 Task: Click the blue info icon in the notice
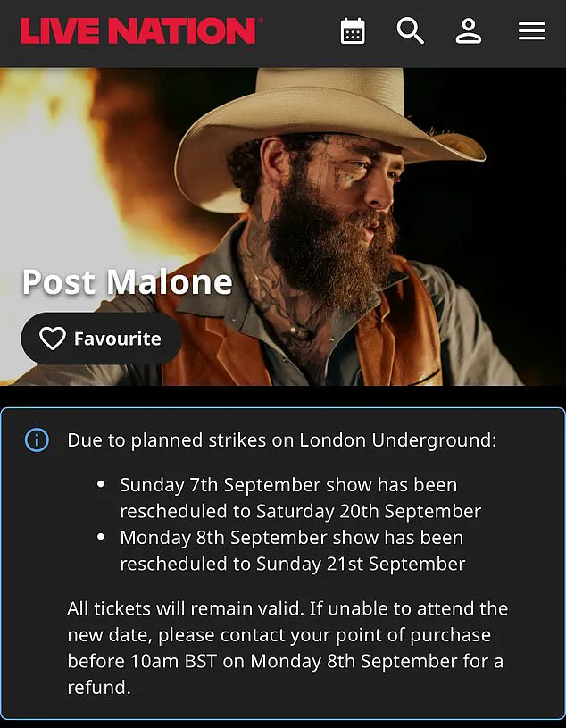pyautogui.click(x=37, y=439)
